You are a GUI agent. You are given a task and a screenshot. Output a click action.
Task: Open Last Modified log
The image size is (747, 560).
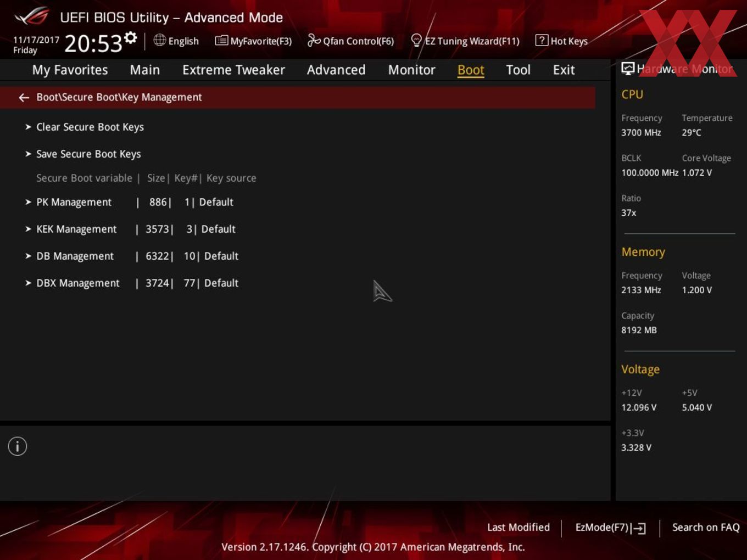pos(518,528)
